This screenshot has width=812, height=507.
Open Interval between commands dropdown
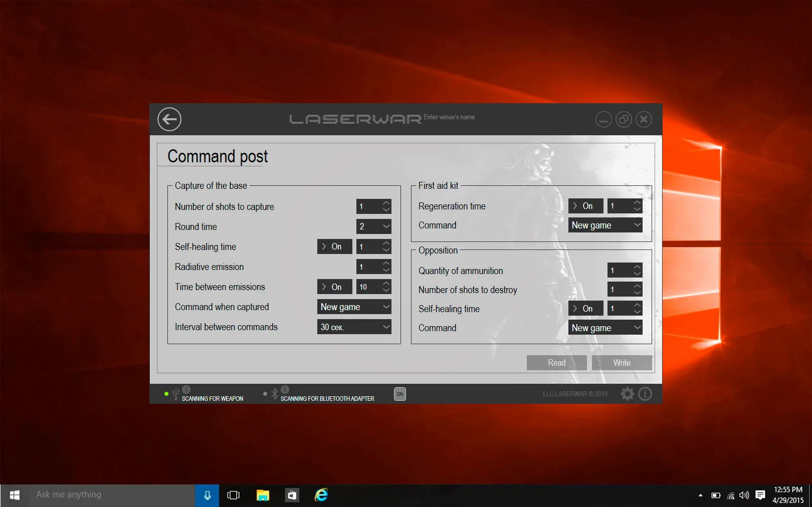[x=354, y=327]
